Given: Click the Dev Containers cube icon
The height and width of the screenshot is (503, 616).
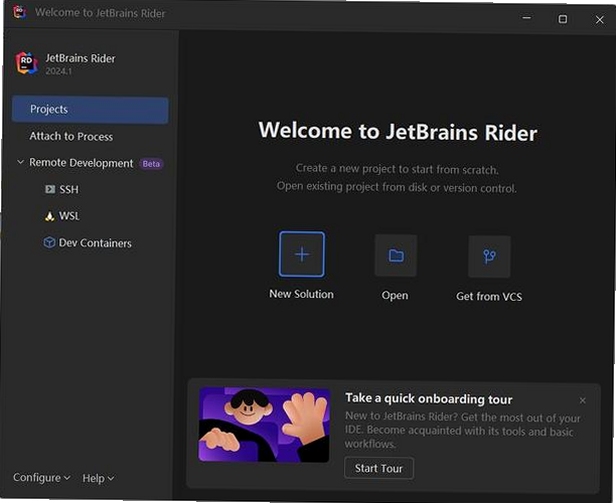Looking at the screenshot, I should 49,242.
